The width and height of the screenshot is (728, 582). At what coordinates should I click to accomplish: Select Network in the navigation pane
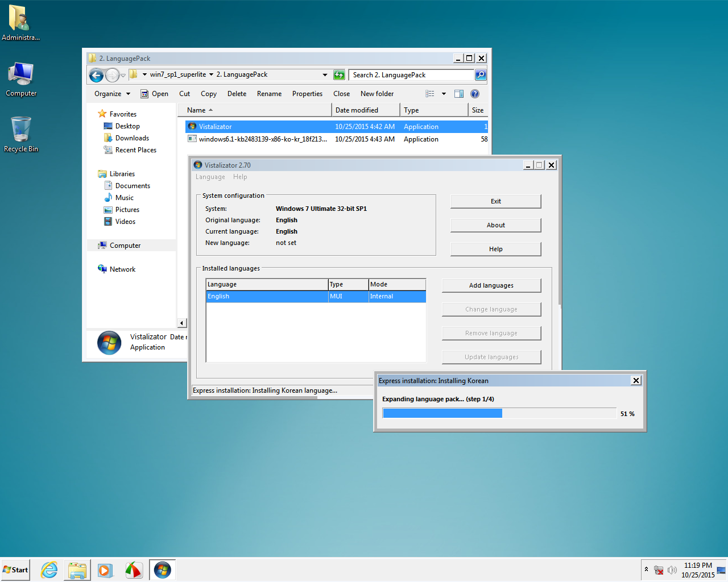point(117,269)
